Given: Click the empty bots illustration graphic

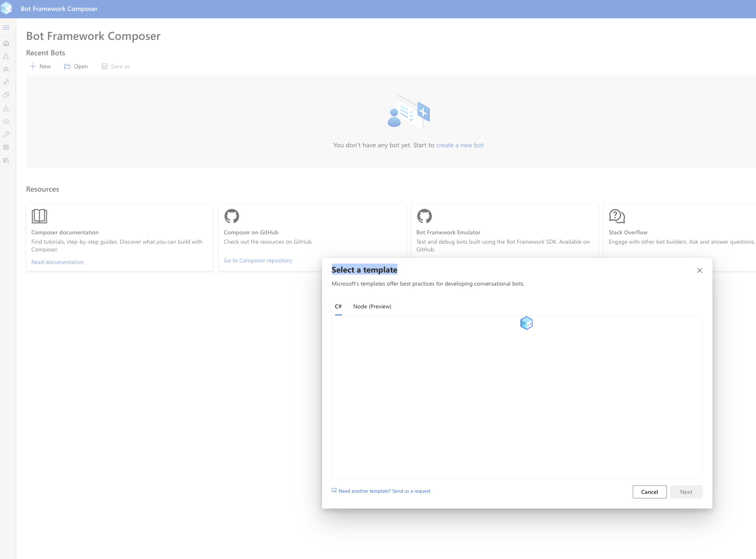Looking at the screenshot, I should tap(409, 111).
